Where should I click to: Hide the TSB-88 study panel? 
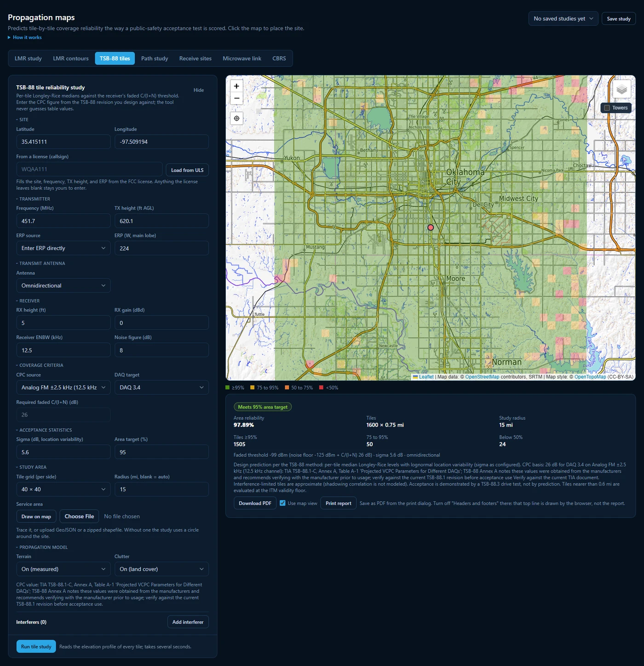(199, 90)
